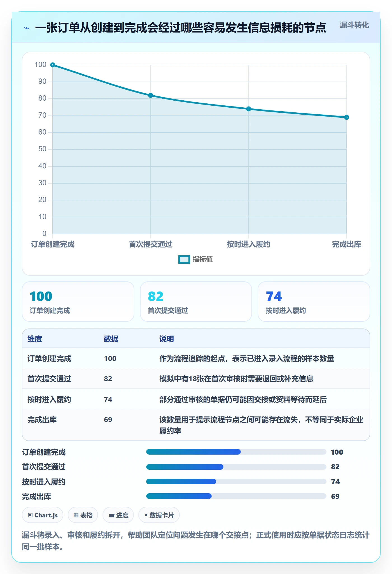Select the chart data point at 按时进入履约
The width and height of the screenshot is (392, 574).
point(249,109)
